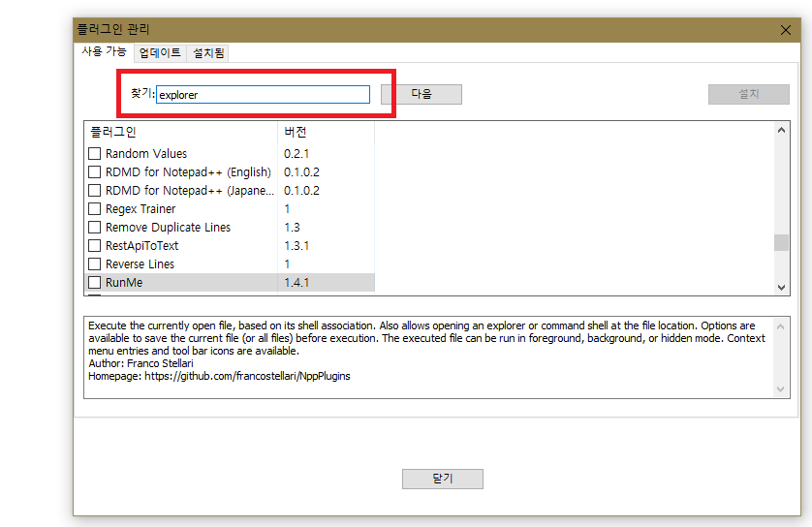Open the 업데이트 tab
Image resolution: width=812 pixels, height=527 pixels.
pos(160,53)
